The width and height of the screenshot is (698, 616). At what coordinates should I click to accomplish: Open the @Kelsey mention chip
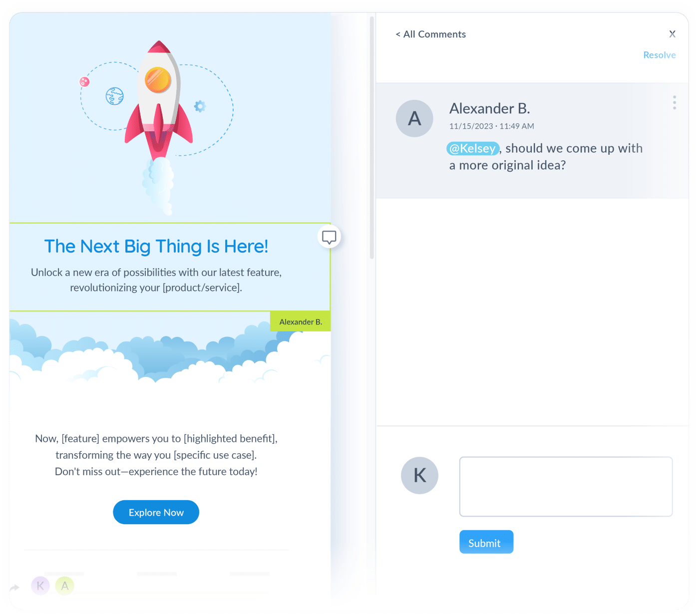click(472, 148)
